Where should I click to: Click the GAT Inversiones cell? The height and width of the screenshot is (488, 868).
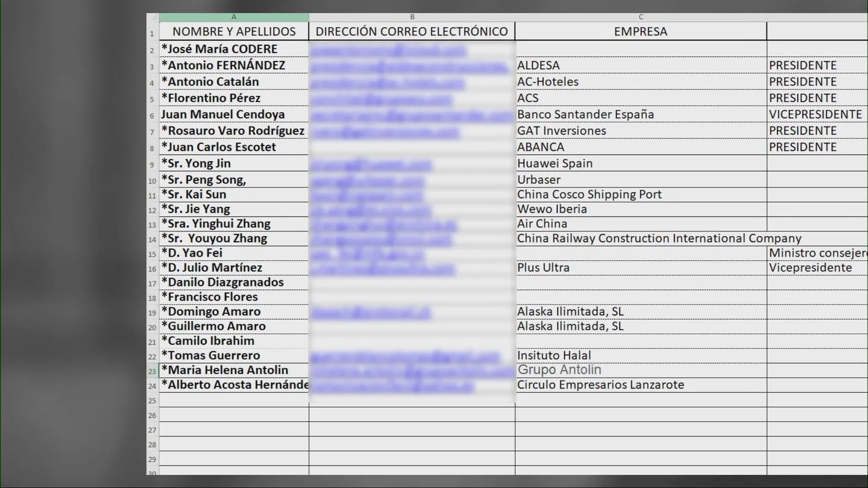tap(641, 130)
